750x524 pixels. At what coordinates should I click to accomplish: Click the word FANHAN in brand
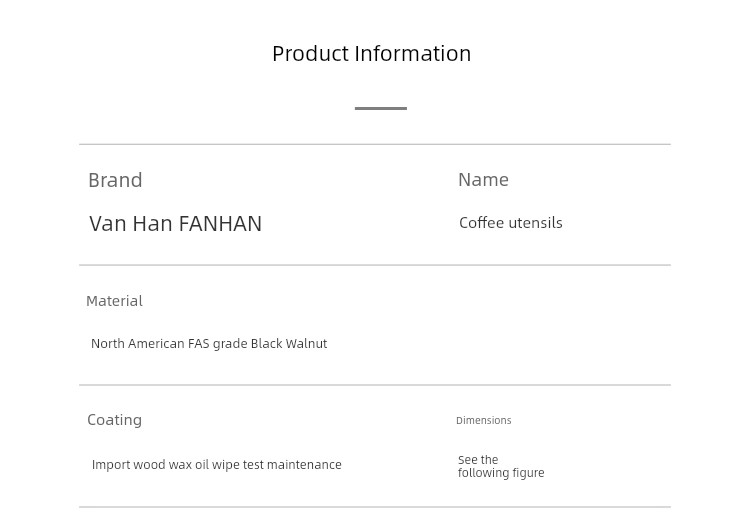click(x=221, y=224)
